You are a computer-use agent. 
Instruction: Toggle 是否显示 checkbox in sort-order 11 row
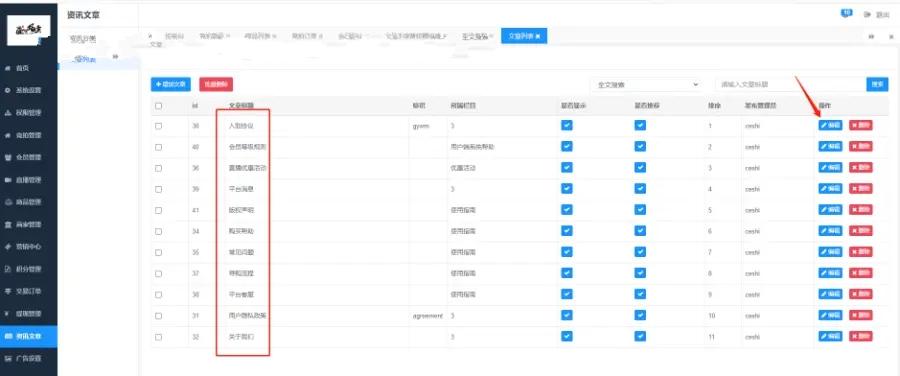[x=567, y=336]
